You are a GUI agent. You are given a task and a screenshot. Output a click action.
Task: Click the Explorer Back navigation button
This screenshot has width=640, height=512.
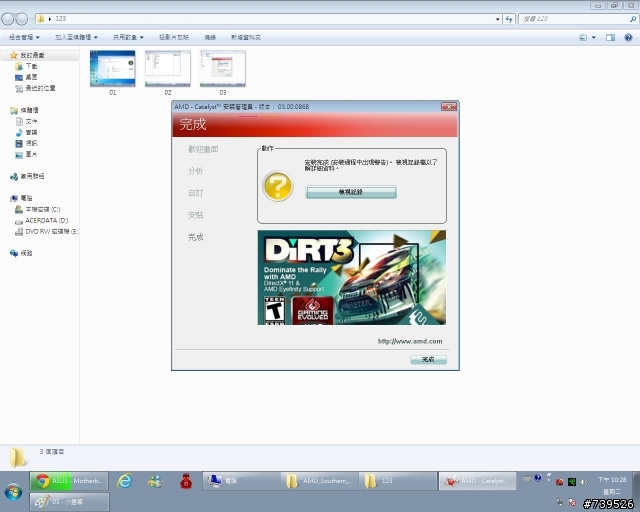[8, 19]
